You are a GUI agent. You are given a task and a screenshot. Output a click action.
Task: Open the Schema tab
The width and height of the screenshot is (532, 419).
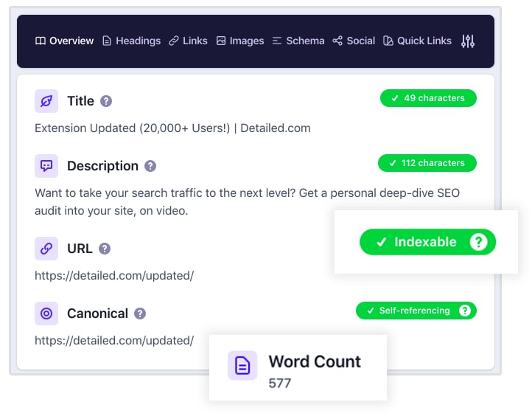pyautogui.click(x=298, y=41)
